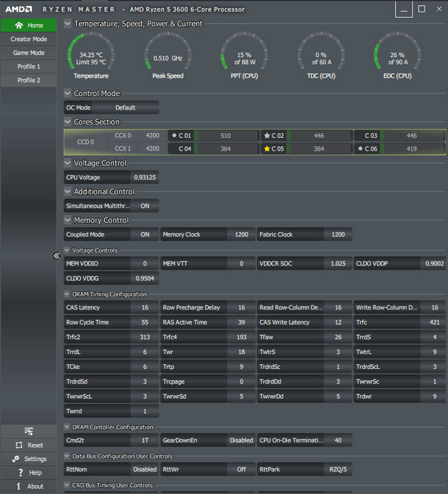This screenshot has width=448, height=494.
Task: Click the Reset button label
Action: pyautogui.click(x=35, y=445)
